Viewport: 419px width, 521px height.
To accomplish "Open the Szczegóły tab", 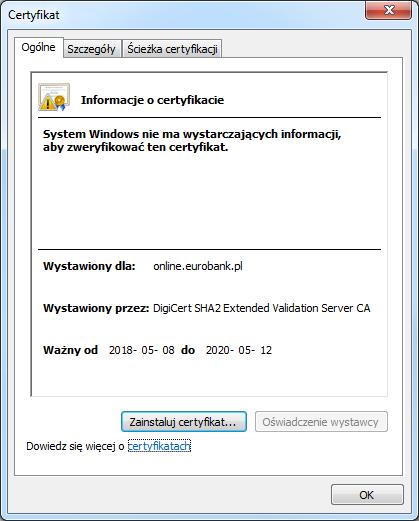I will tap(91, 49).
